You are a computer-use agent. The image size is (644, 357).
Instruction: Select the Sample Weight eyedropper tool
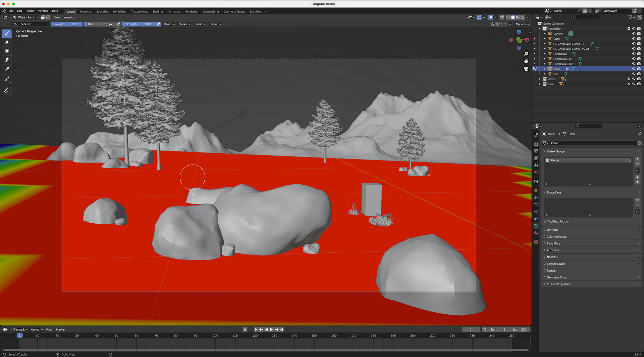[x=7, y=79]
